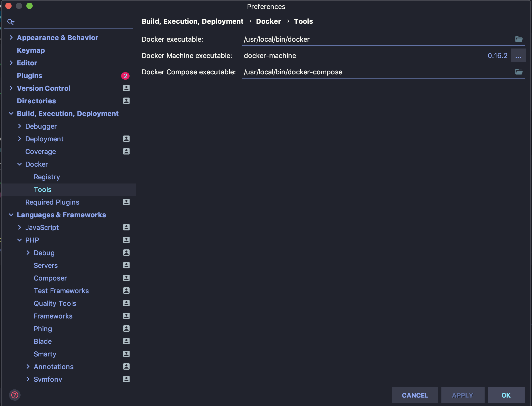Click the person icon beside Composer
Screen dimensions: 532x406
[x=126, y=278]
